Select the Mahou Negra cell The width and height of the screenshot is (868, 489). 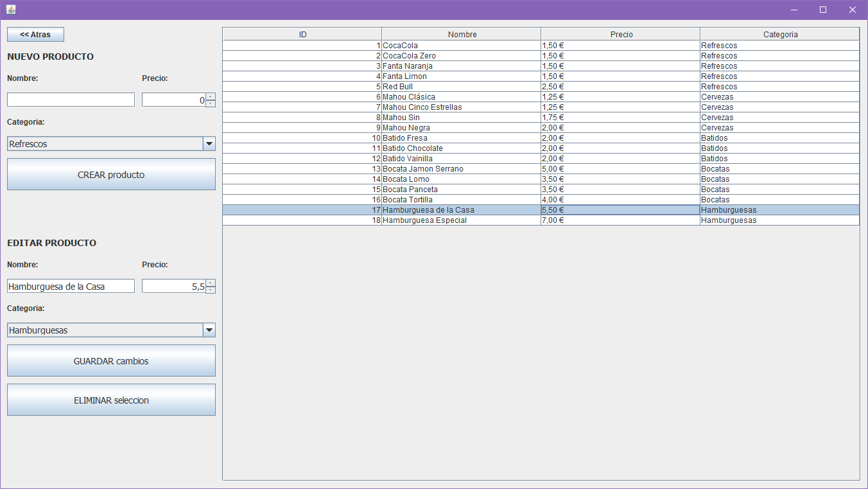tap(462, 128)
